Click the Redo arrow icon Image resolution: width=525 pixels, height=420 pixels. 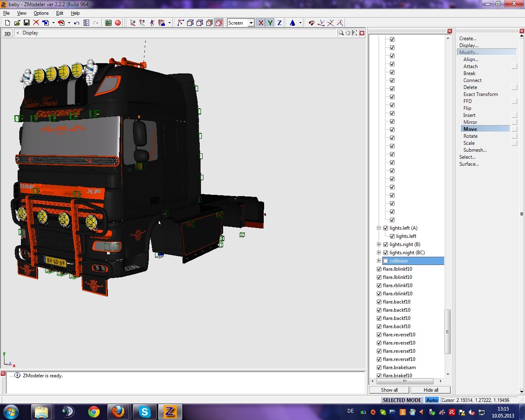96,23
